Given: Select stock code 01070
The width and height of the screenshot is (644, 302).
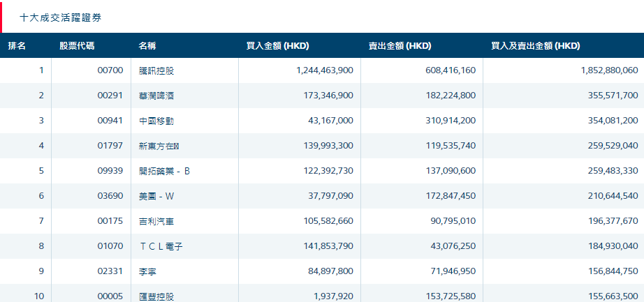Looking at the screenshot, I should click(x=110, y=246).
